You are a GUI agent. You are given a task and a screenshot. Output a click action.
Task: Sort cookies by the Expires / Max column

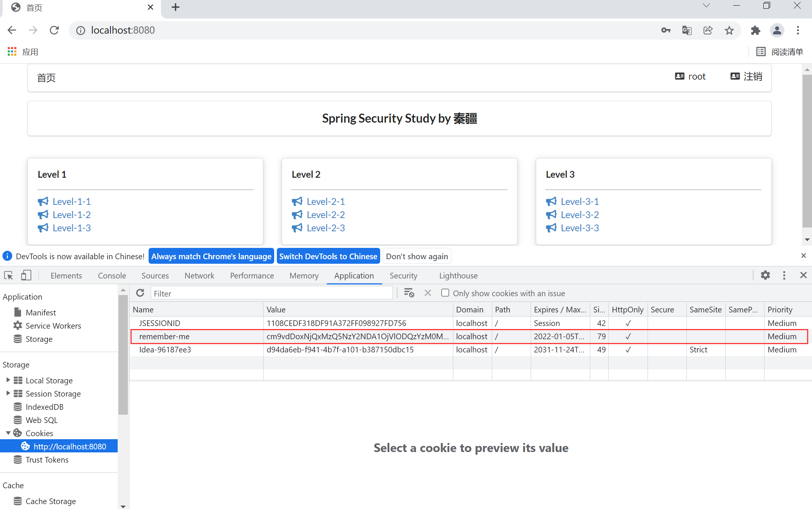click(560, 309)
